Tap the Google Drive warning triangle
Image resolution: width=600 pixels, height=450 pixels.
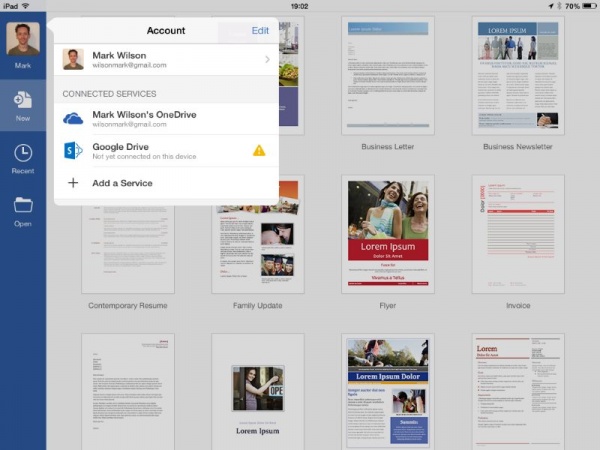click(x=259, y=151)
